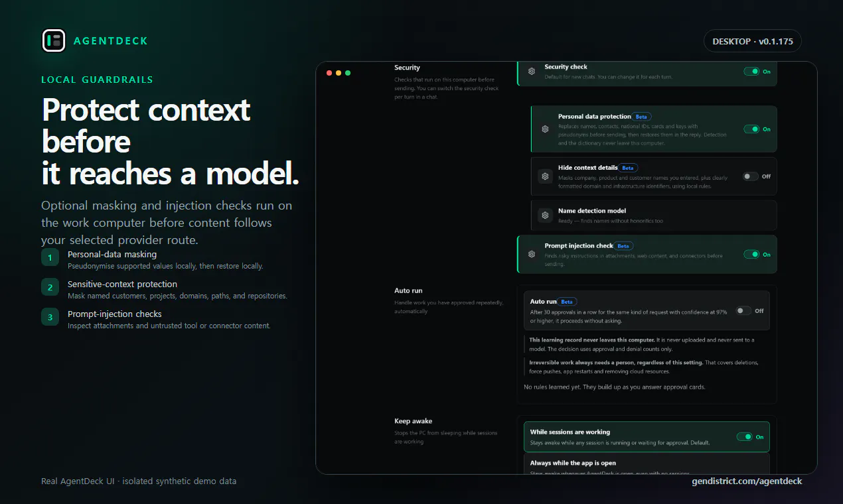Click the Hide context details gear icon
This screenshot has width=843, height=504.
pyautogui.click(x=545, y=176)
